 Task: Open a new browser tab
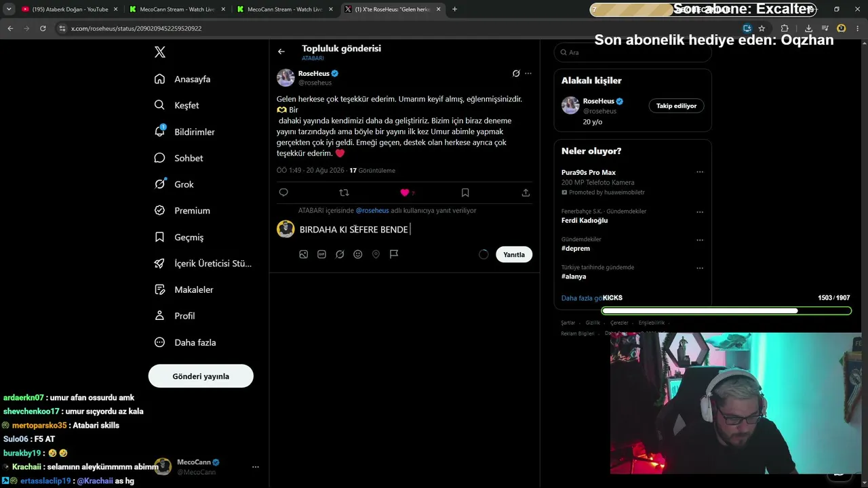click(454, 9)
